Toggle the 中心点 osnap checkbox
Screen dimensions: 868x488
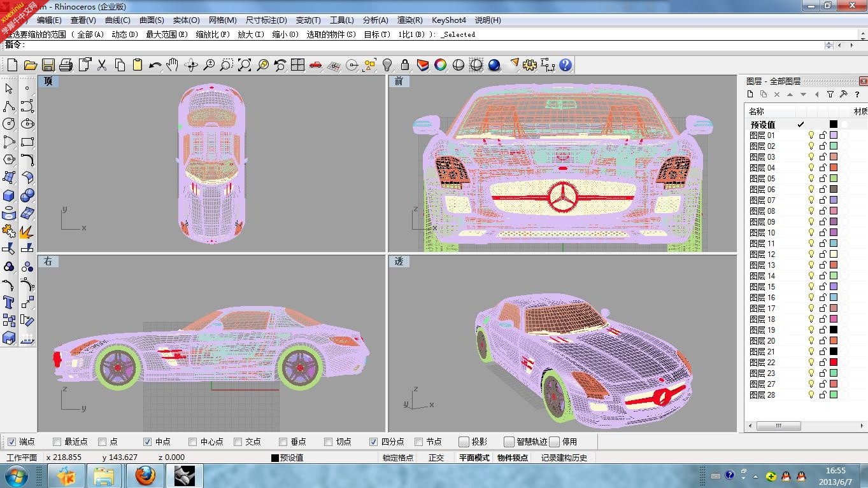click(x=193, y=442)
